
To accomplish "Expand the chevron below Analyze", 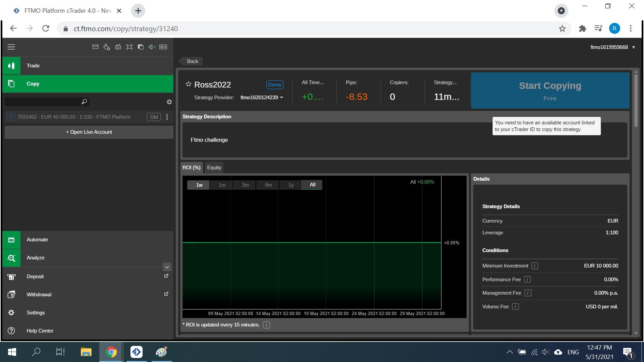I will point(167,267).
